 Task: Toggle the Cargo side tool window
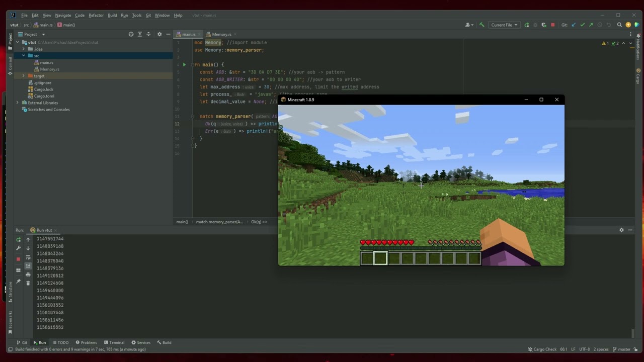pyautogui.click(x=637, y=76)
